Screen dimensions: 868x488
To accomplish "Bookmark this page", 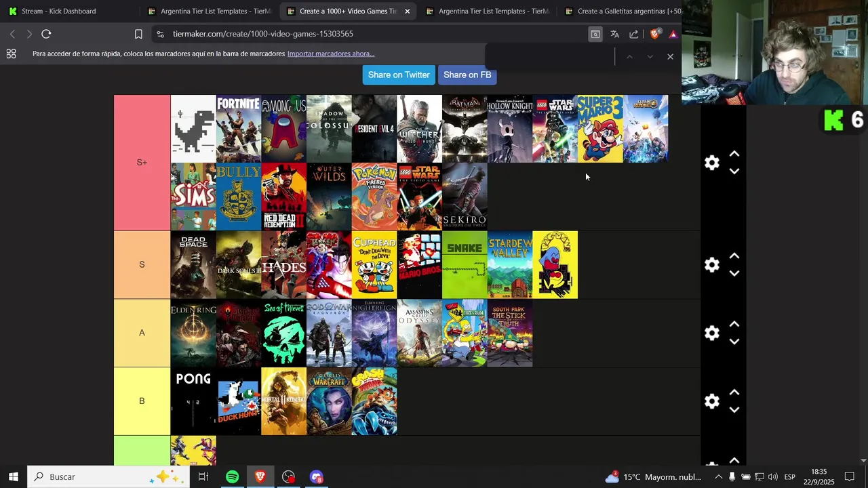I will click(138, 34).
